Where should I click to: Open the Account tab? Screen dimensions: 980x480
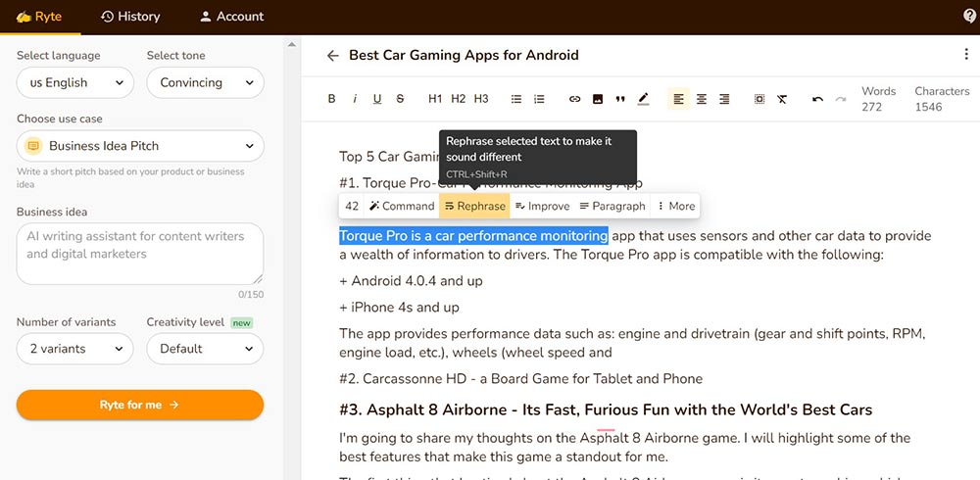point(231,16)
